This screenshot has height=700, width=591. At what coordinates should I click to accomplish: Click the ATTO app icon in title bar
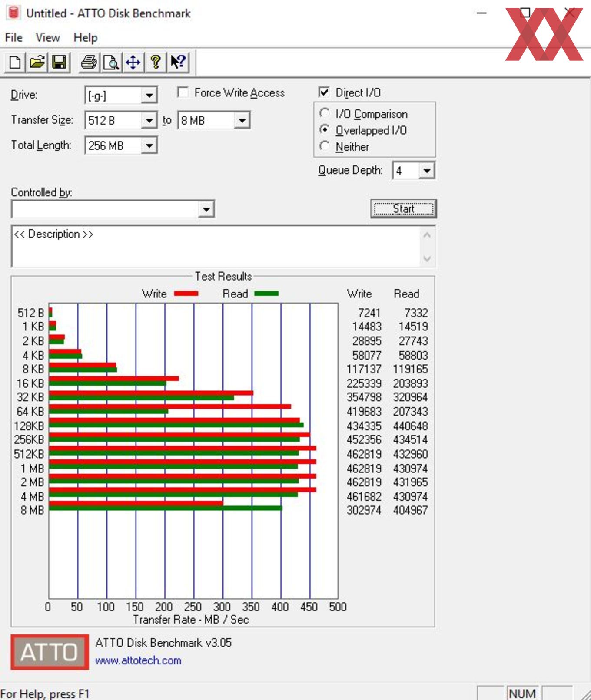point(13,13)
